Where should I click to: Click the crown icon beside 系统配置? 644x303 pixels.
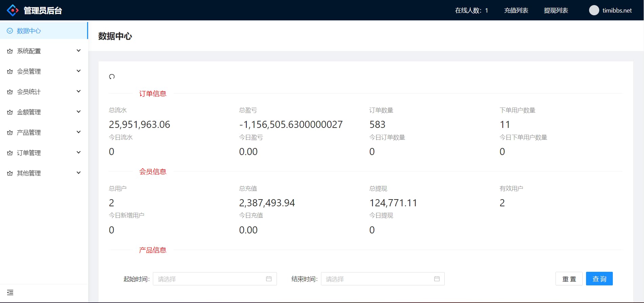[10, 51]
